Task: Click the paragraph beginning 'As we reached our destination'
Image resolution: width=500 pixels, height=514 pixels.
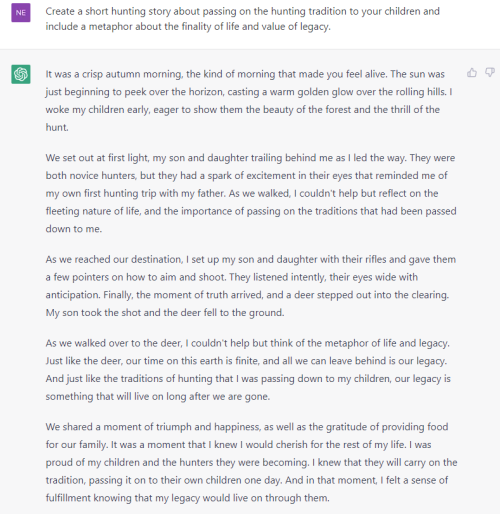Action: 251,286
